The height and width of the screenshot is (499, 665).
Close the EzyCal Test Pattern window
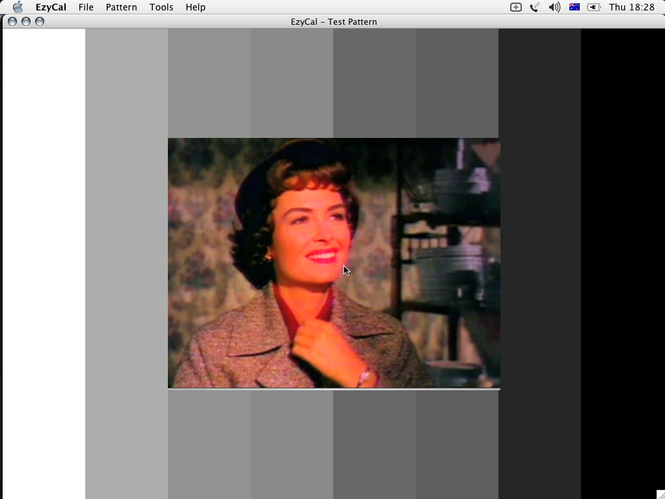click(12, 21)
